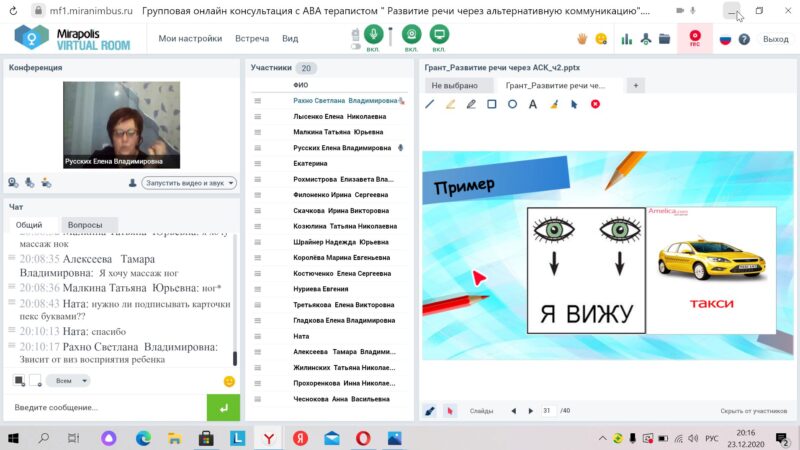This screenshot has width=800, height=450.
Task: Click the message input field
Action: click(x=105, y=407)
